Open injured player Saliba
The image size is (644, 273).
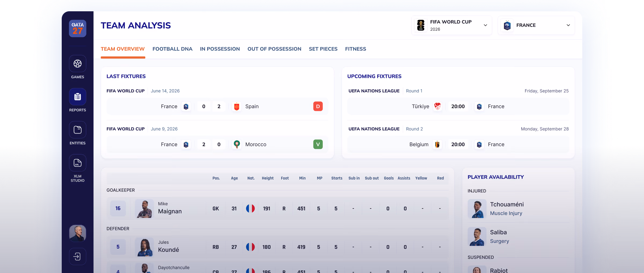click(518, 236)
